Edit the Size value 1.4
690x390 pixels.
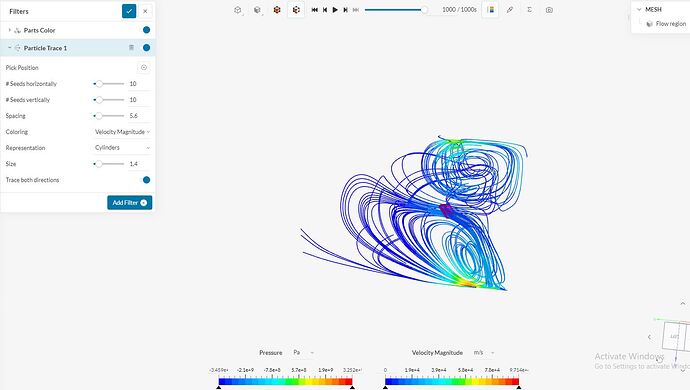pos(139,164)
